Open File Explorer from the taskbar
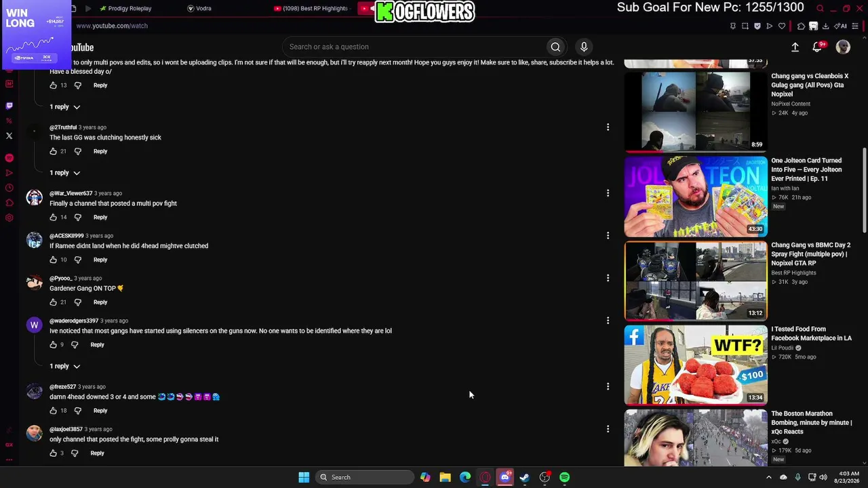 point(445,477)
